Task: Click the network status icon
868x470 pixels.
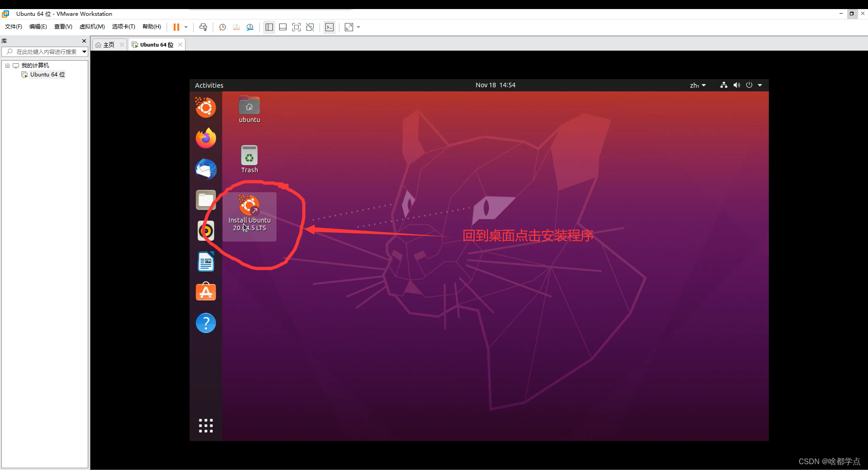Action: point(724,85)
